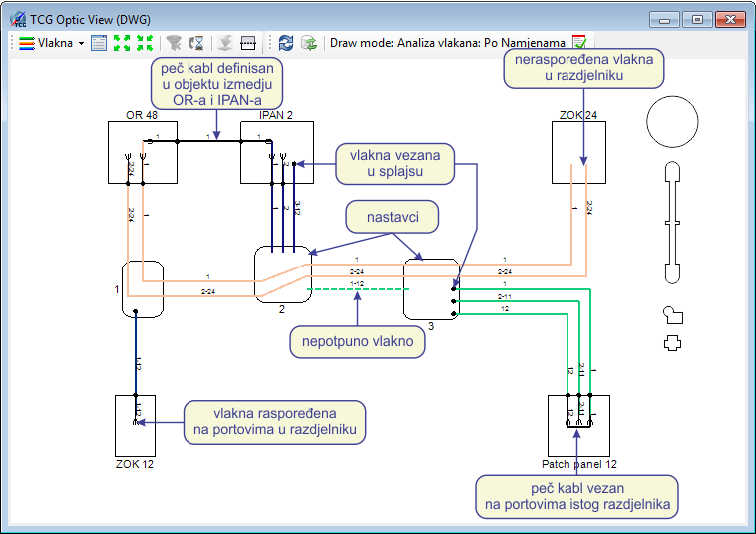The image size is (756, 534).
Task: Open the list view icon in toolbar
Action: (99, 43)
